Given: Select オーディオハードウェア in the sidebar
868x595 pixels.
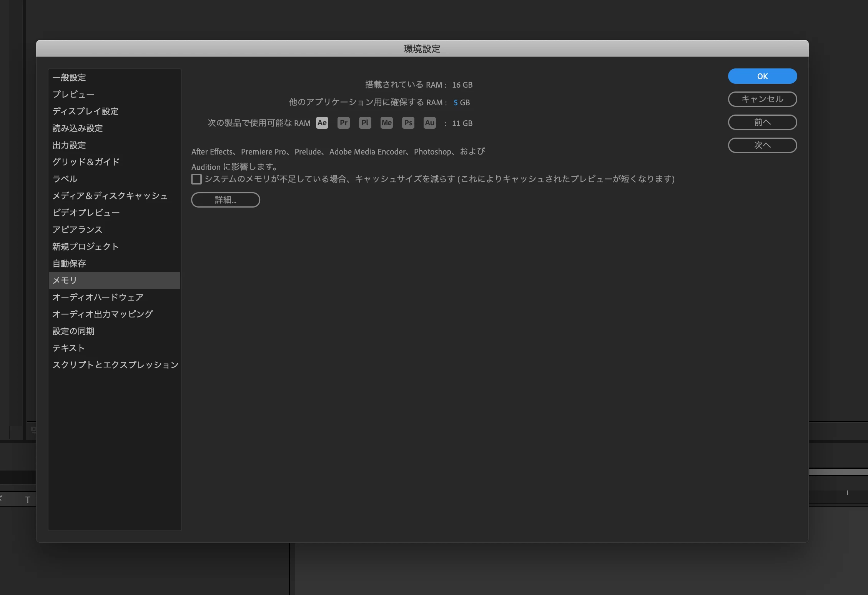Looking at the screenshot, I should coord(98,297).
